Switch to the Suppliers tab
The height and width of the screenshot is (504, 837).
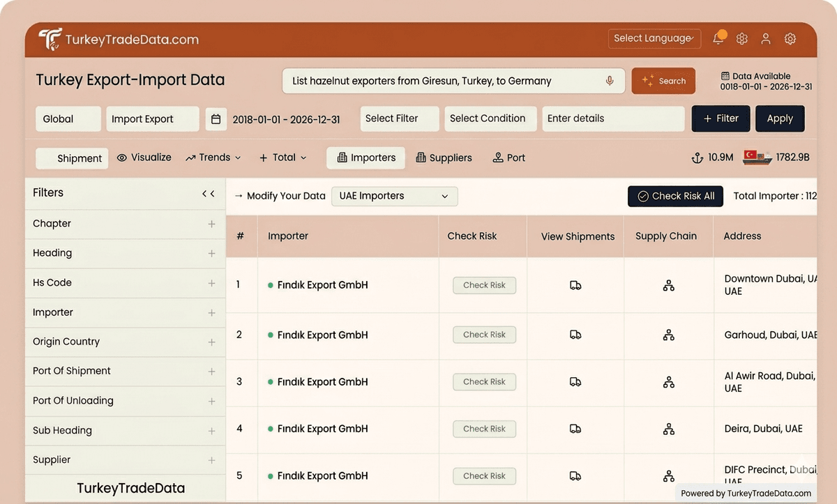(444, 158)
